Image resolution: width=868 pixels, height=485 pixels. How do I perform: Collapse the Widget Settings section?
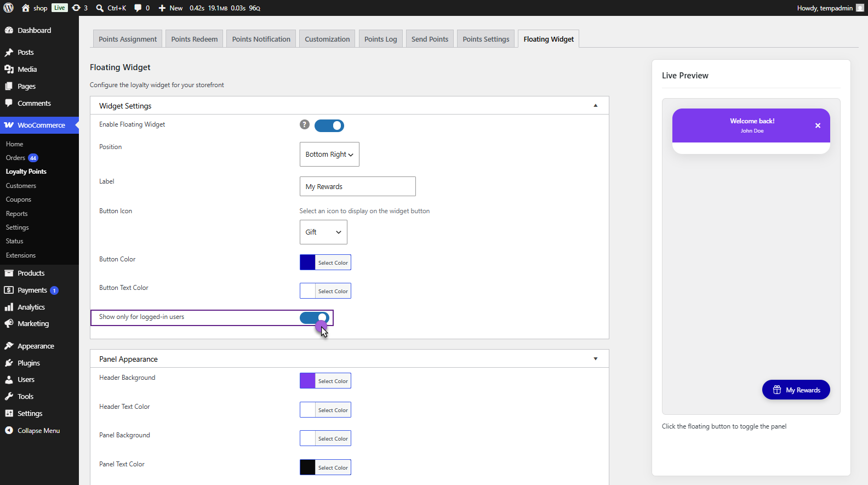pos(596,106)
